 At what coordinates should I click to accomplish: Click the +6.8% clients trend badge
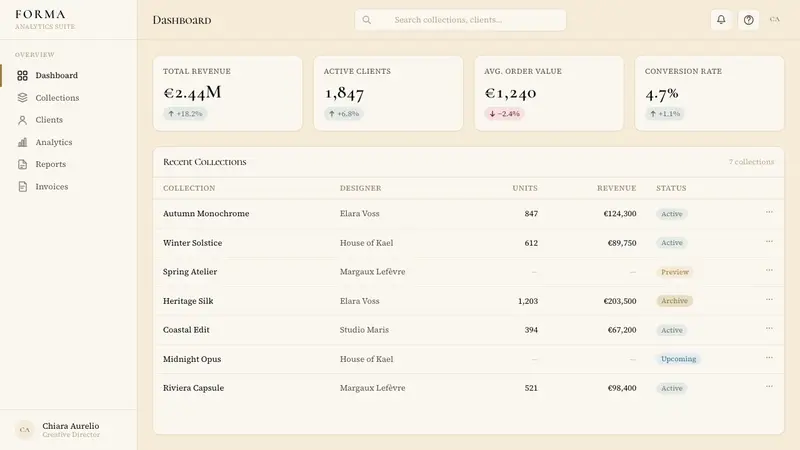coord(344,114)
